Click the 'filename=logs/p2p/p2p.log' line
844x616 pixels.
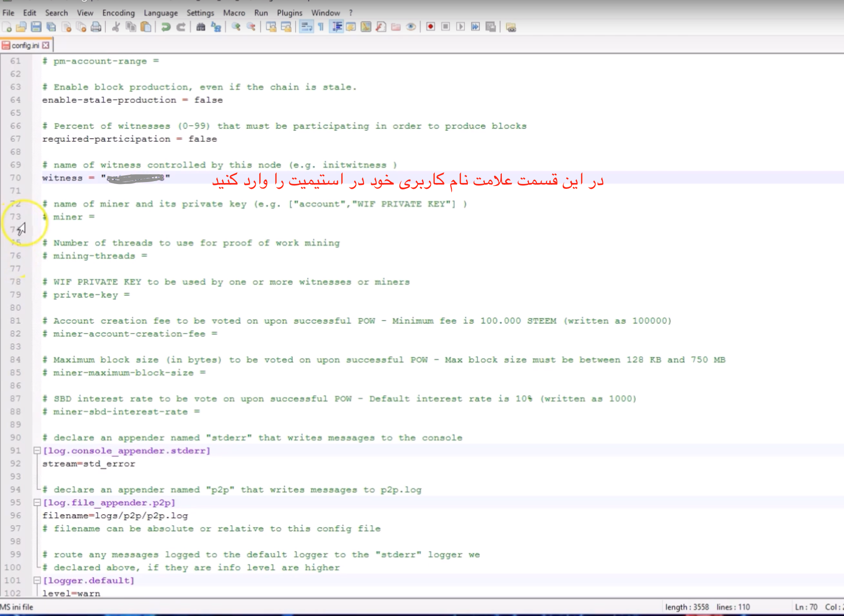[115, 516]
